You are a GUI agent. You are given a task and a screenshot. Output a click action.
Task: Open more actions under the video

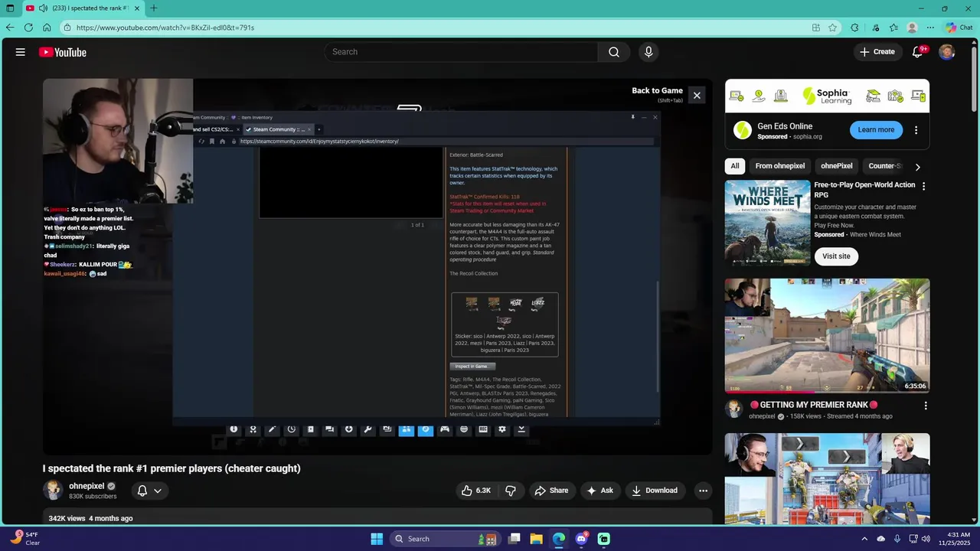703,491
